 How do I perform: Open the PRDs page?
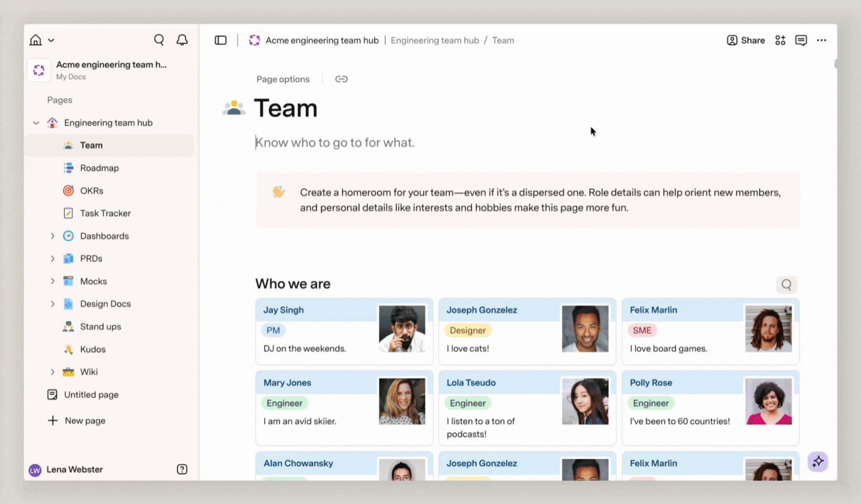[91, 259]
